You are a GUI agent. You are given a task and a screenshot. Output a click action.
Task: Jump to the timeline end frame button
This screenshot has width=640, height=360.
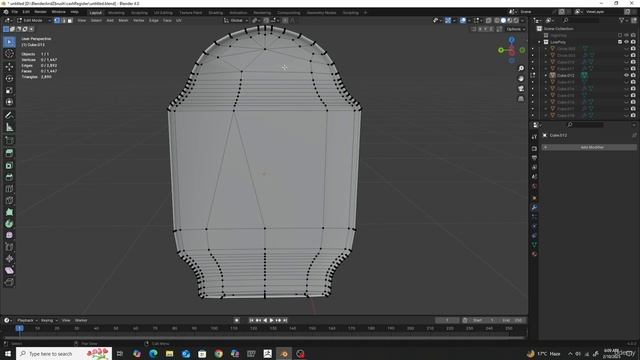[x=285, y=320]
